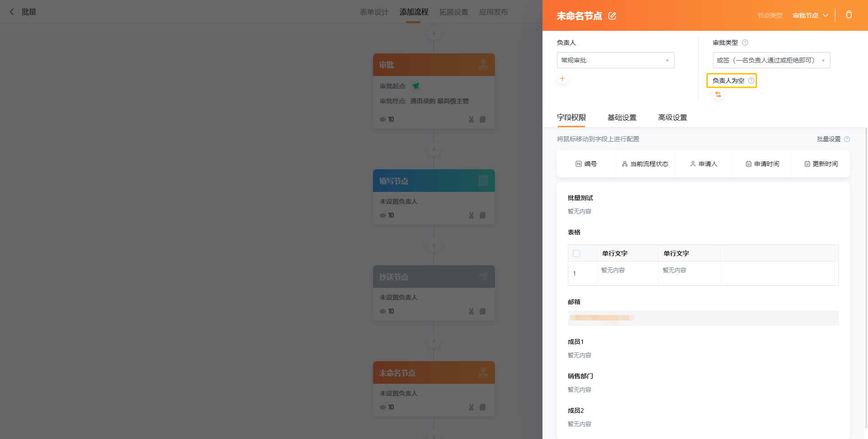Click the plus between 填写节点 and 抄送节点
This screenshot has width=868, height=439.
coord(434,245)
